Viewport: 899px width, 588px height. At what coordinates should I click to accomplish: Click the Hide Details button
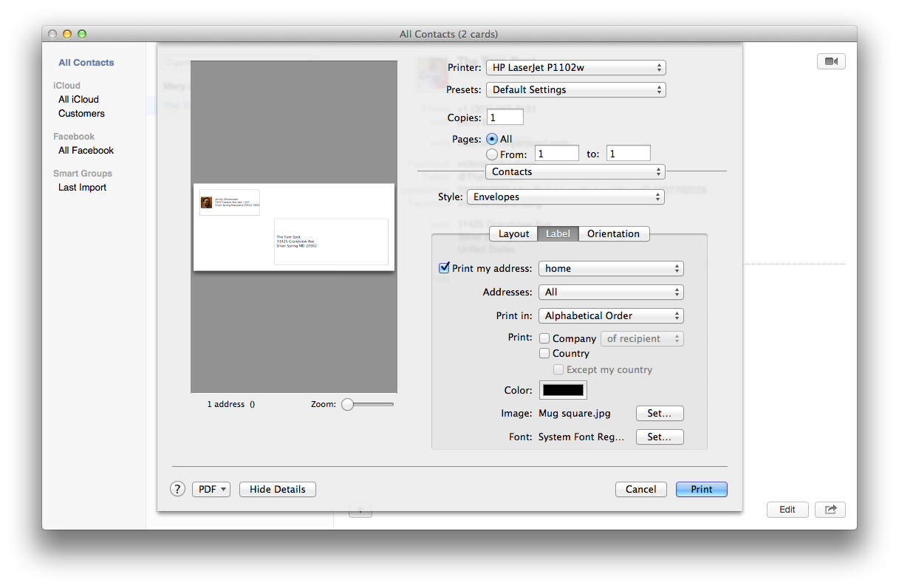click(278, 489)
